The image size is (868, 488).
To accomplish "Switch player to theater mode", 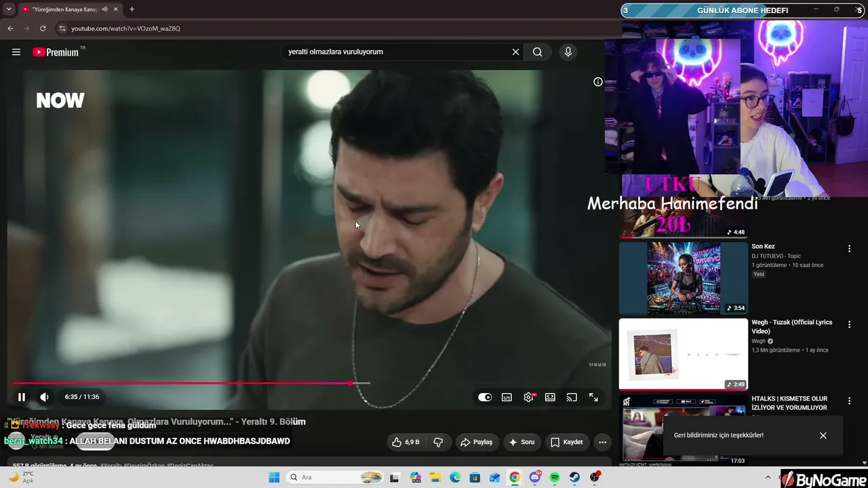I will 550,397.
